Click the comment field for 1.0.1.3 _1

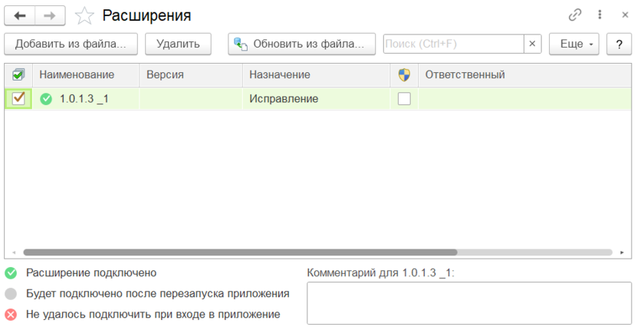pyautogui.click(x=467, y=303)
